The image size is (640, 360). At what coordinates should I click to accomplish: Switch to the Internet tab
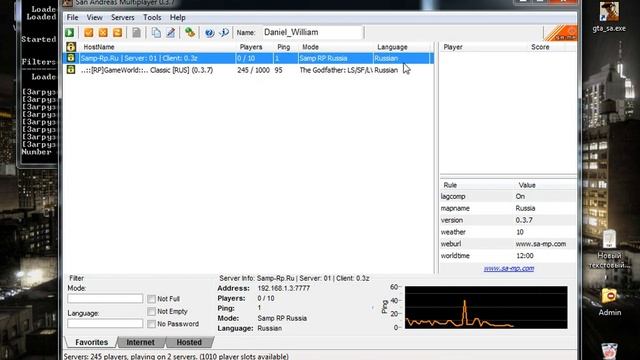click(x=140, y=342)
